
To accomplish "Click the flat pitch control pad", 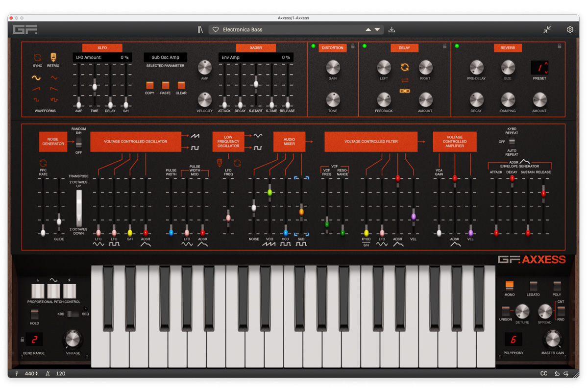I will [38, 291].
